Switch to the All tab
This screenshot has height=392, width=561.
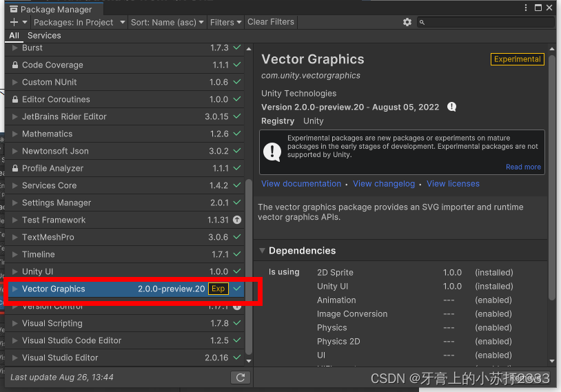[x=14, y=35]
